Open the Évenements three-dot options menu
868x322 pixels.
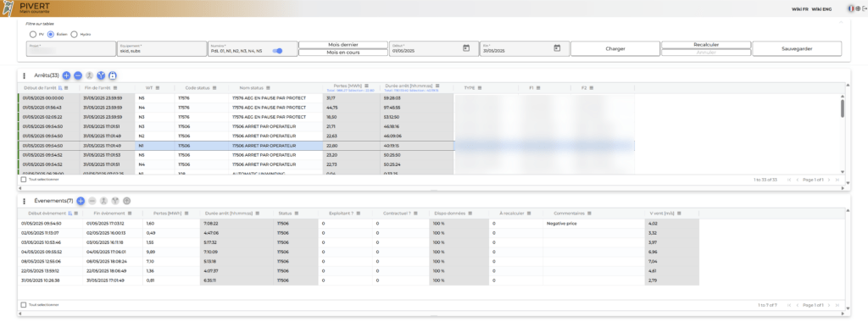point(24,201)
